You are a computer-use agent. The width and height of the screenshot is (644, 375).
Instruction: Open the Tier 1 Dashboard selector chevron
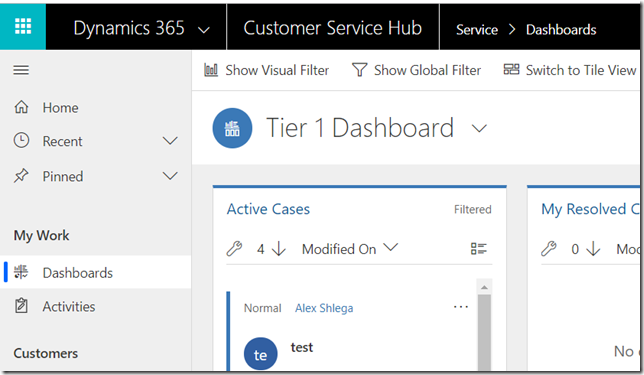479,129
